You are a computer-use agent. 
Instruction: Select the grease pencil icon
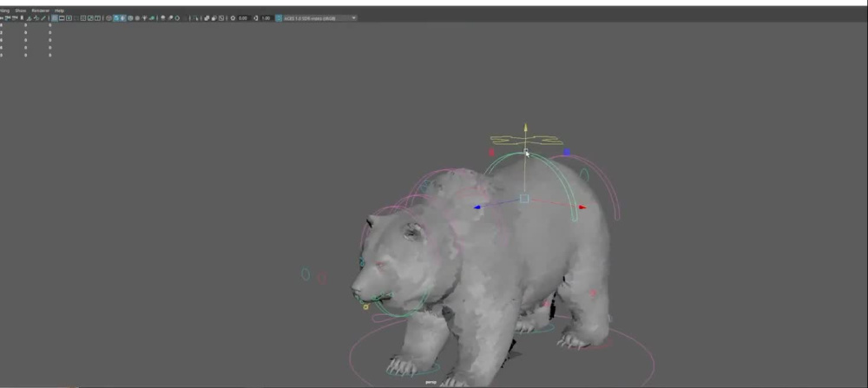pos(43,17)
